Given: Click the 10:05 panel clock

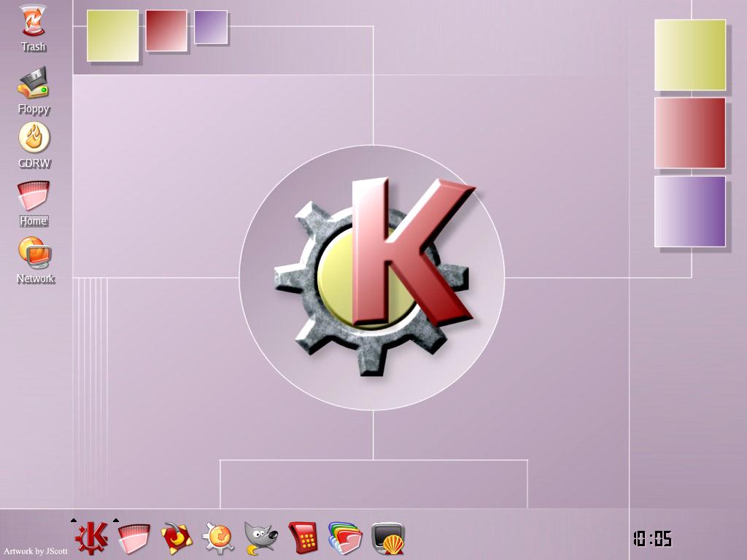Looking at the screenshot, I should click(652, 539).
